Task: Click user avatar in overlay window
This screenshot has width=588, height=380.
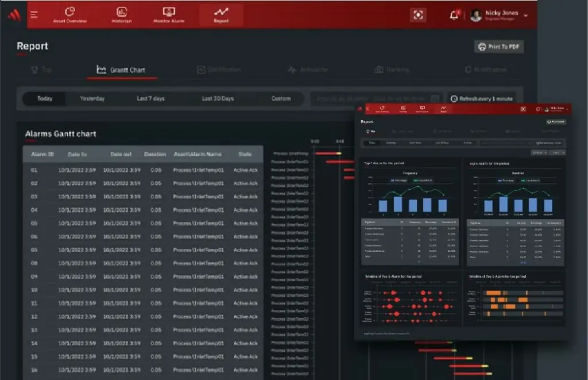Action: pyautogui.click(x=547, y=109)
